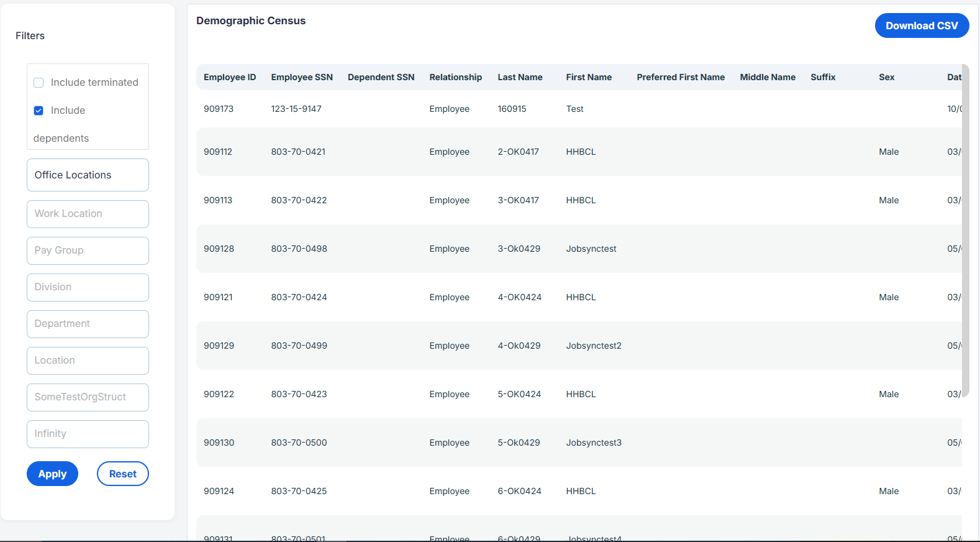This screenshot has width=980, height=542.
Task: Select last name 6-OK0424 cell
Action: [x=519, y=491]
